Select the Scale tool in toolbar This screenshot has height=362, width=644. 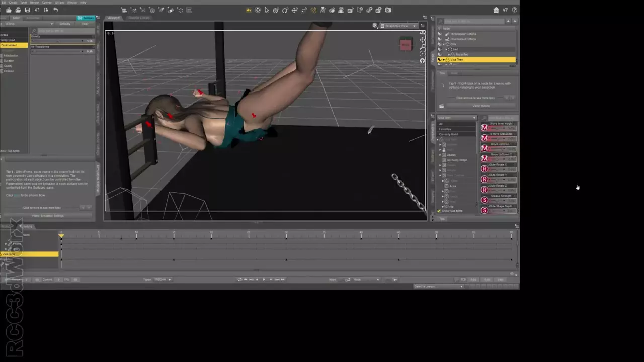click(304, 10)
